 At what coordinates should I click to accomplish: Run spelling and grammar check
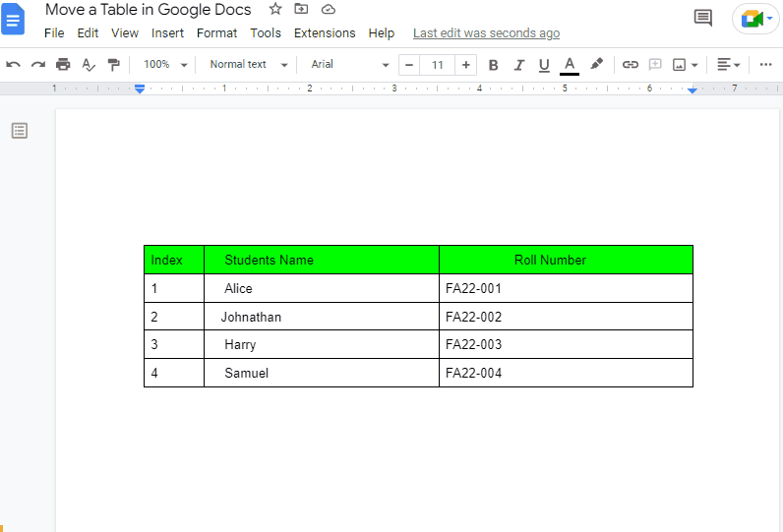pos(89,64)
